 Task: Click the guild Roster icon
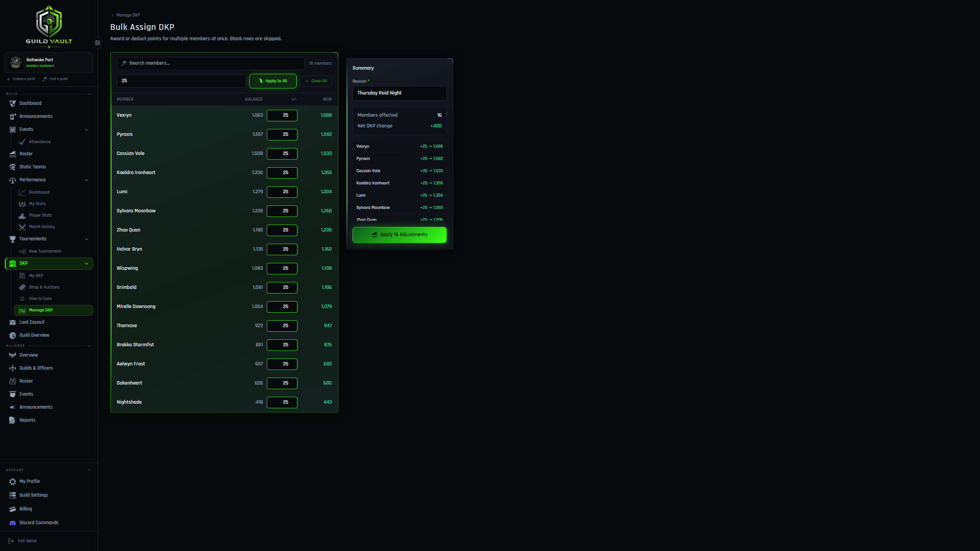[x=13, y=154]
